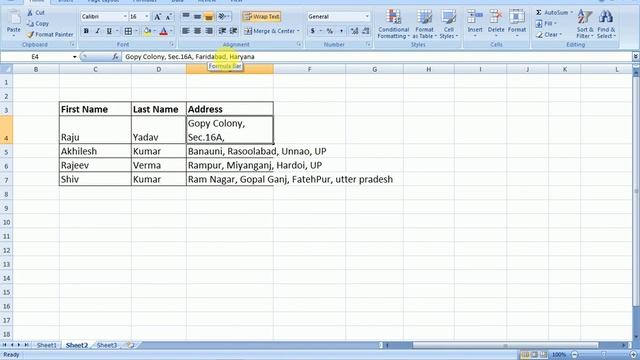Set Top Align for the cell
This screenshot has width=640, height=360.
[186, 17]
